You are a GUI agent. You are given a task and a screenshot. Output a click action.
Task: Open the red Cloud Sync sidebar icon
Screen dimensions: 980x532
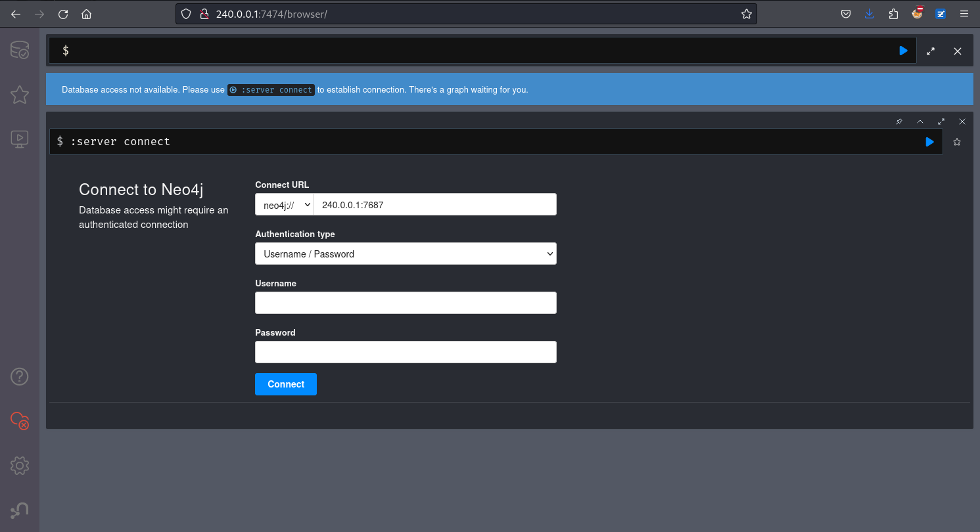[20, 421]
